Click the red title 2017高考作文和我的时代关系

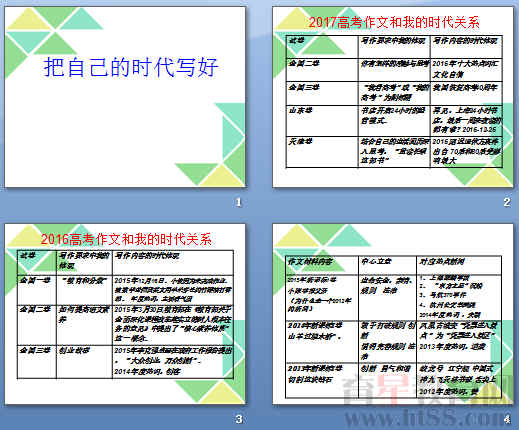(x=394, y=22)
